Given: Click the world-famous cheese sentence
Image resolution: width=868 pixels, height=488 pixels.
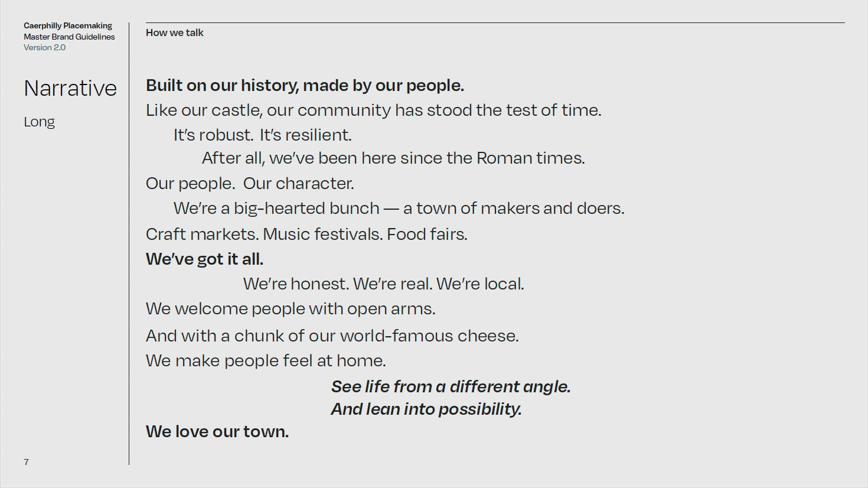Looking at the screenshot, I should coord(332,336).
